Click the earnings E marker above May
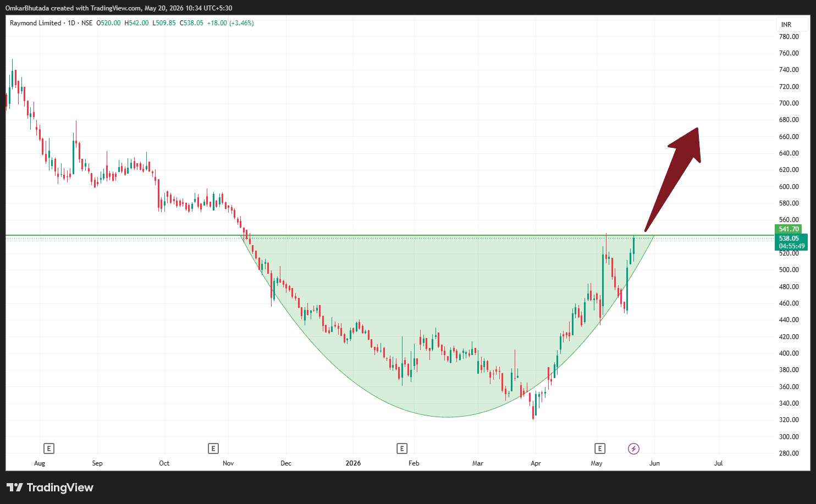The image size is (816, 504). pos(600,448)
